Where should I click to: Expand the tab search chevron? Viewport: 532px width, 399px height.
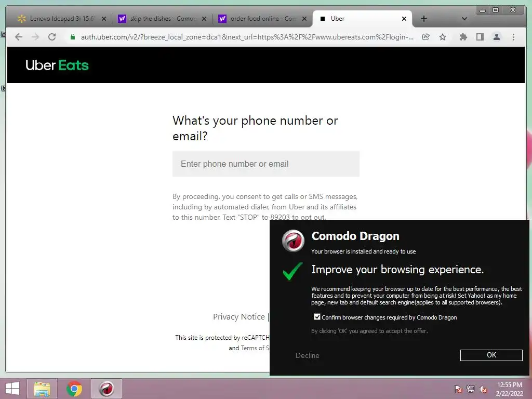click(464, 19)
